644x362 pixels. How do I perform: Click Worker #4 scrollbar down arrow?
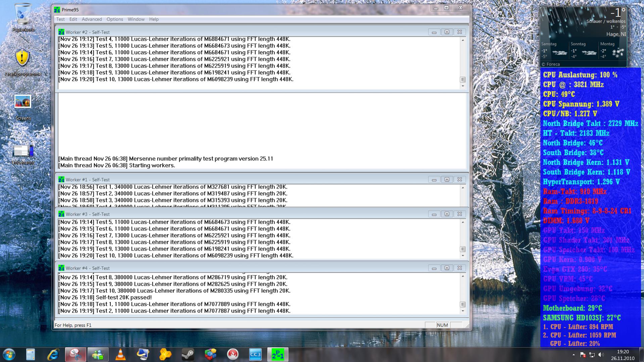pyautogui.click(x=463, y=311)
